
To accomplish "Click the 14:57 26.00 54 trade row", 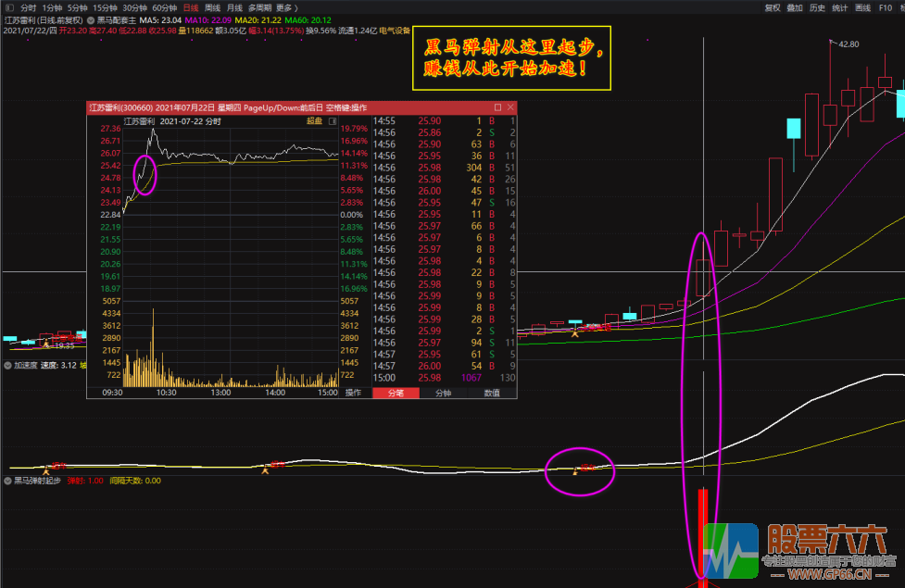I will pyautogui.click(x=445, y=366).
